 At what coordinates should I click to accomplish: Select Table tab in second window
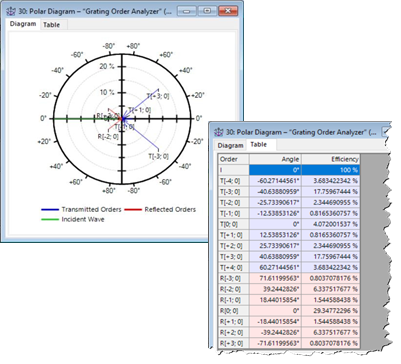point(259,145)
